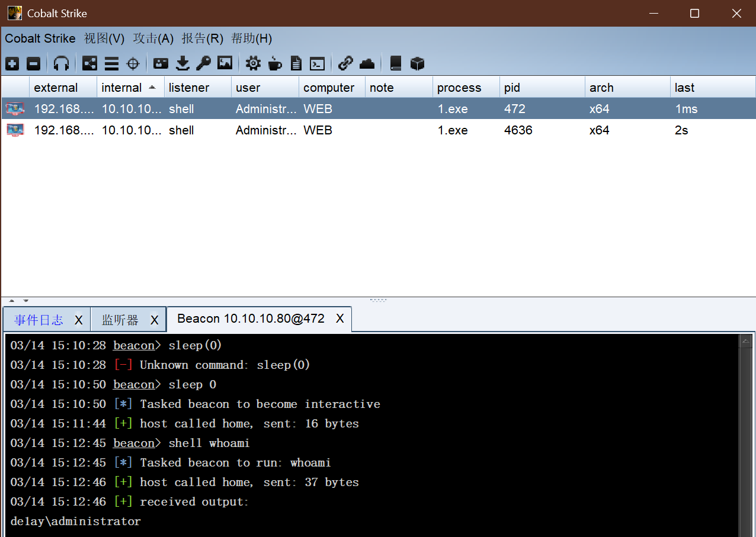This screenshot has width=756, height=537.
Task: Click the last check-in value 2s
Action: [681, 130]
